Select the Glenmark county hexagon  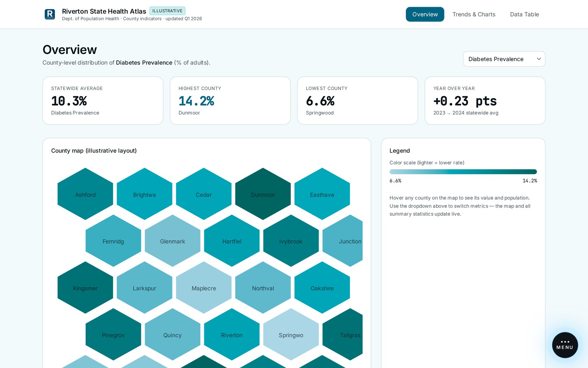point(173,241)
